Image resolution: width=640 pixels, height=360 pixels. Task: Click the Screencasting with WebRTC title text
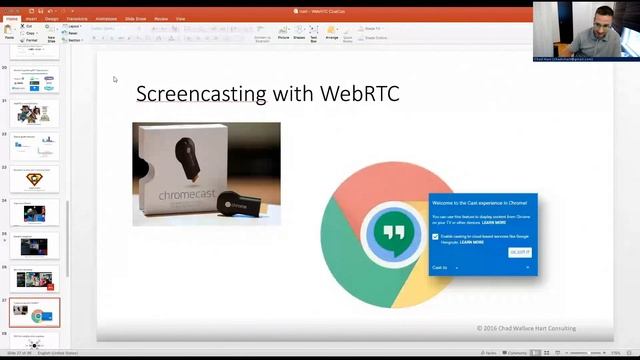(x=267, y=94)
